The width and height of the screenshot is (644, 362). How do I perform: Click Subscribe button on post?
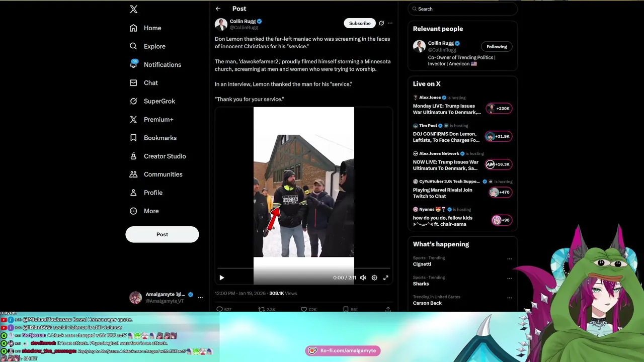pyautogui.click(x=360, y=23)
